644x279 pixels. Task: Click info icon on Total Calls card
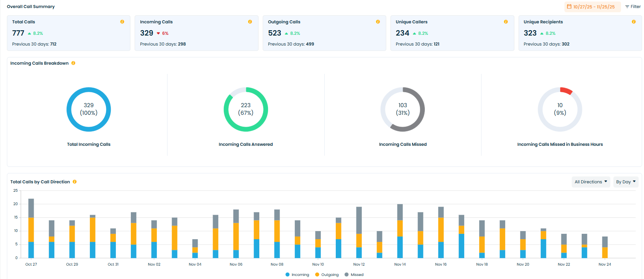tap(122, 22)
